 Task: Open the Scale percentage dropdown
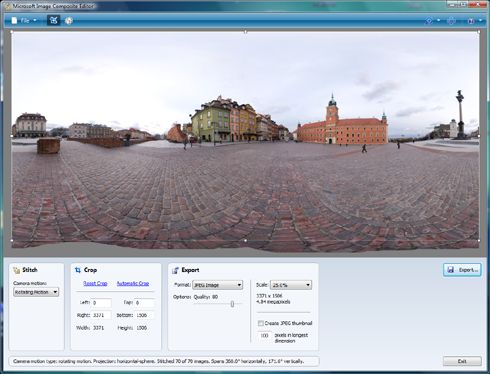click(x=291, y=285)
